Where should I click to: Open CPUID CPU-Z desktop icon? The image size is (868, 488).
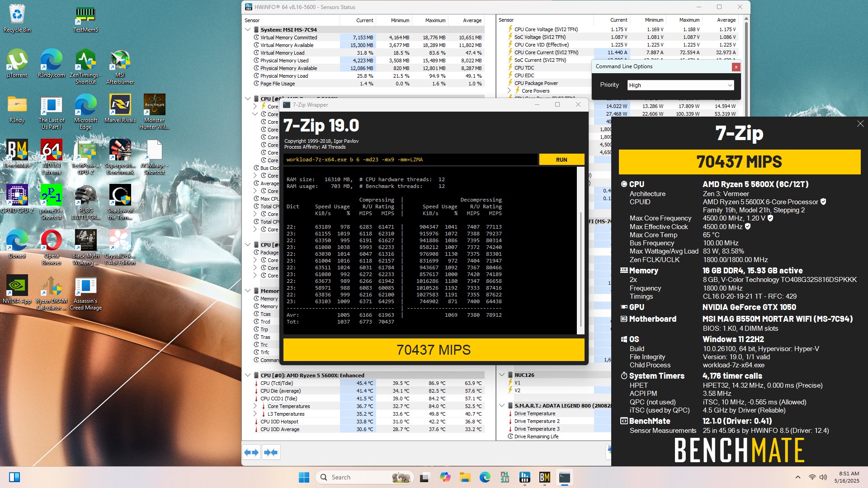17,199
